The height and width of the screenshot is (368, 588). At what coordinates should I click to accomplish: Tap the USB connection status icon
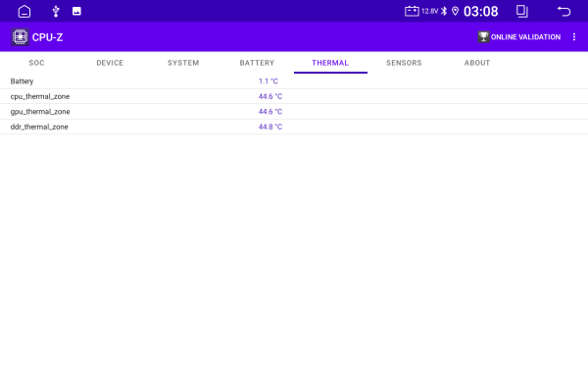(56, 11)
